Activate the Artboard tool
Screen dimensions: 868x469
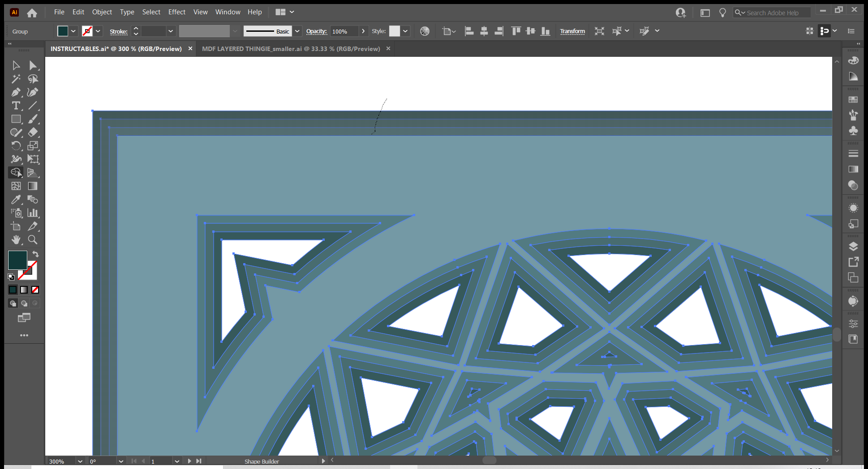(x=16, y=226)
